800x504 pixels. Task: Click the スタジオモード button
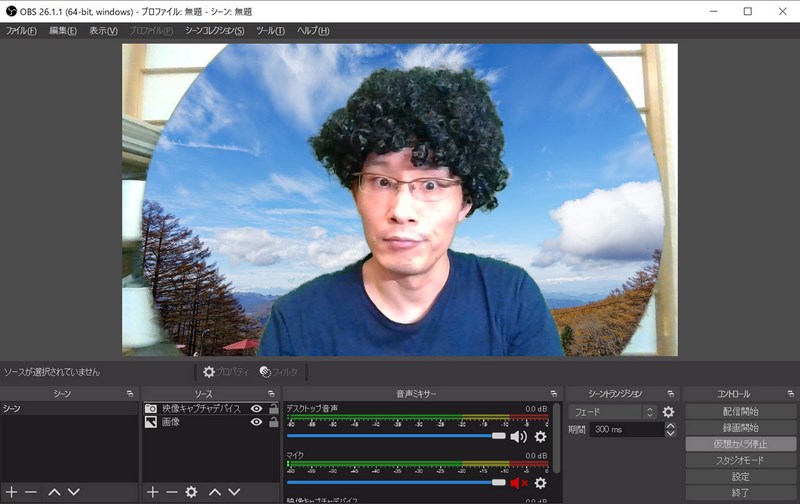coord(740,460)
